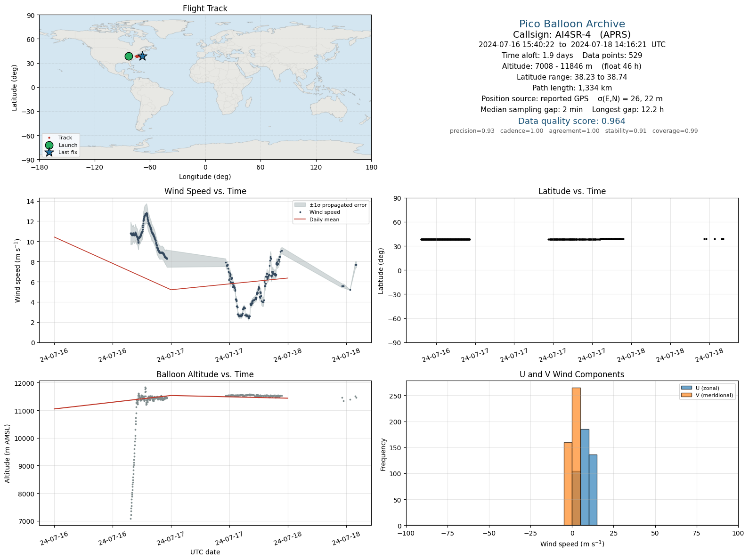Click the −100 tick on the histogram axis
Image resolution: width=749 pixels, height=560 pixels.
(406, 533)
